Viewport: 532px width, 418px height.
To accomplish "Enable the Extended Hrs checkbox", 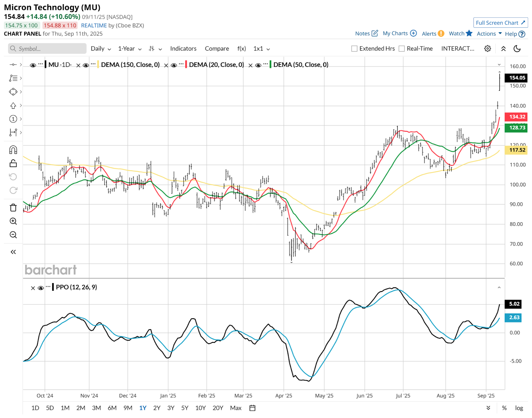I will click(x=354, y=49).
